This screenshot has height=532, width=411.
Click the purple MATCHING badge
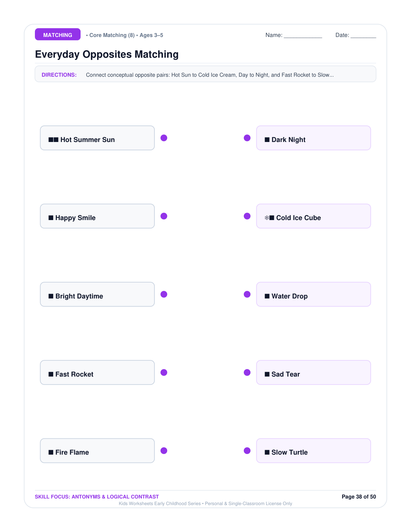[58, 34]
